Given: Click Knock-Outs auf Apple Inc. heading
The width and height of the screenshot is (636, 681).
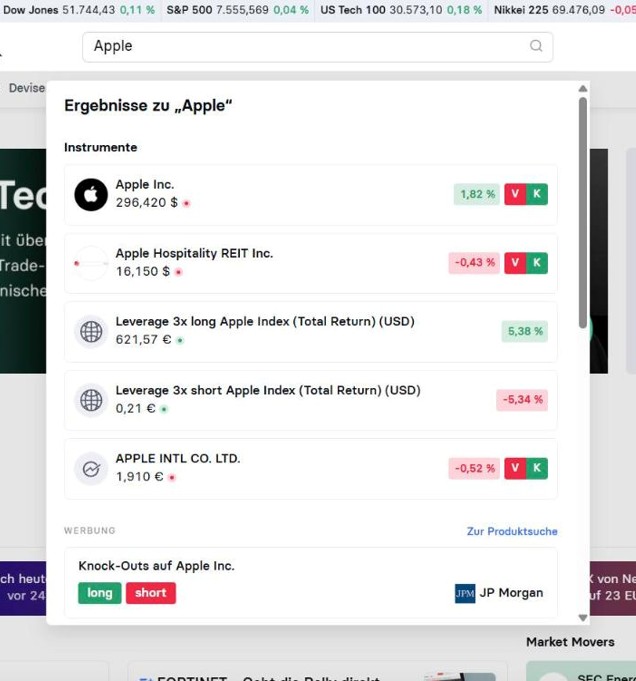Looking at the screenshot, I should click(x=156, y=566).
